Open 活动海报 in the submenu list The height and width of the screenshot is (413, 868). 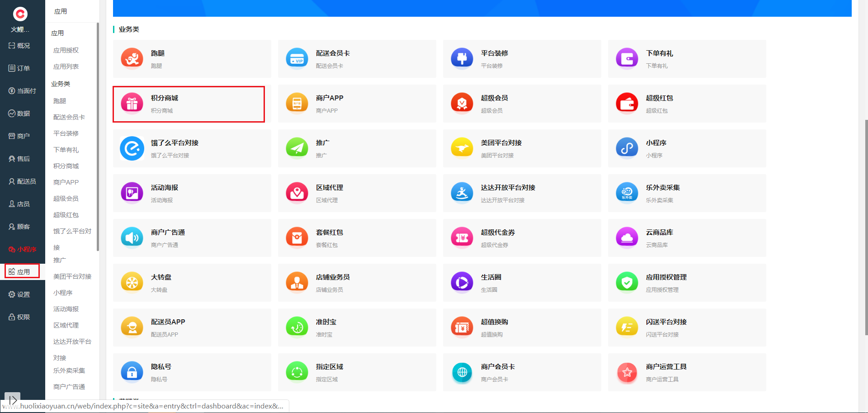point(66,309)
